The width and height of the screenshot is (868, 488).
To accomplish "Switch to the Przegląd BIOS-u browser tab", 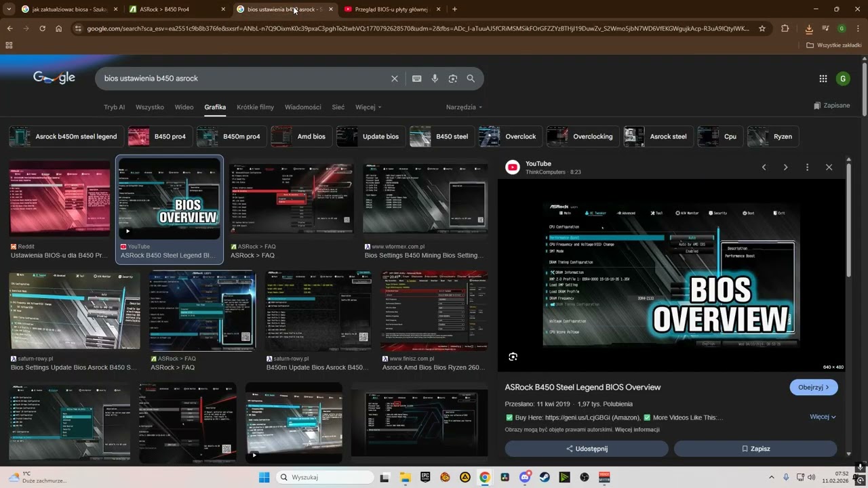I will [393, 9].
